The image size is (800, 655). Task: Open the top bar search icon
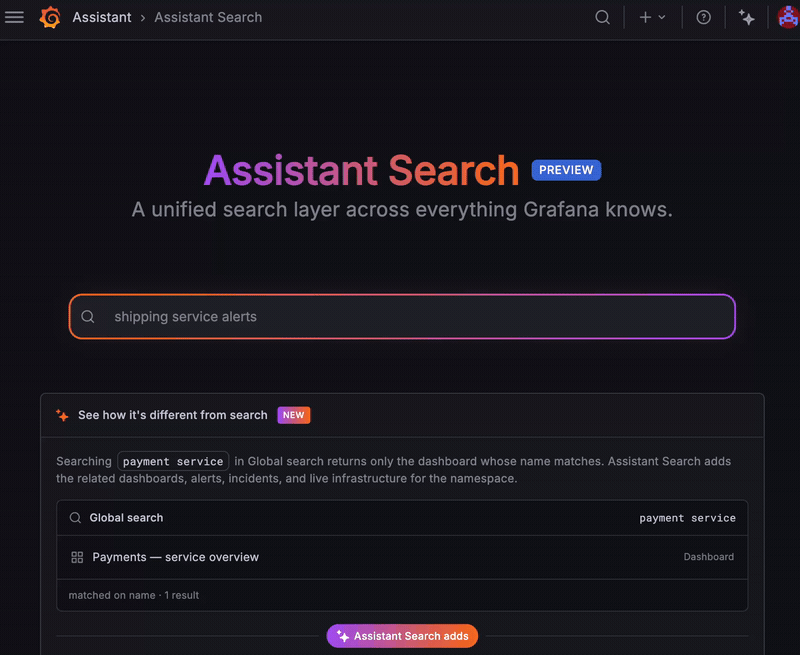(x=603, y=17)
